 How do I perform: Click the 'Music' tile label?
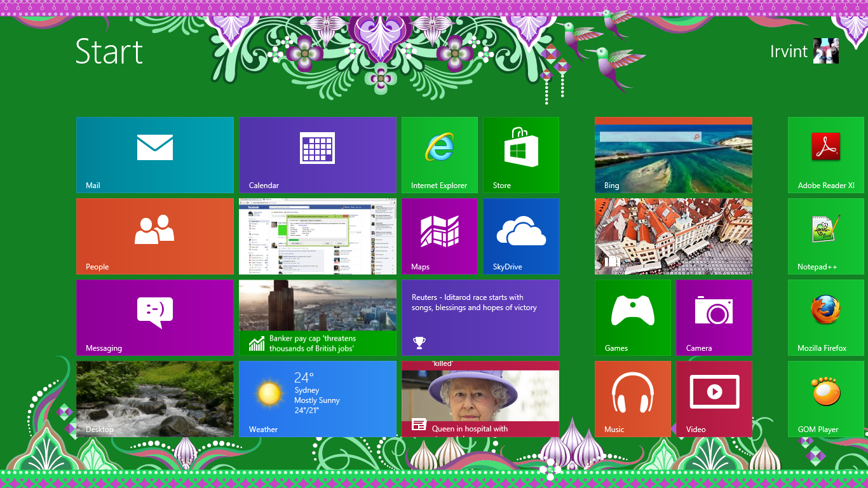[x=614, y=430]
